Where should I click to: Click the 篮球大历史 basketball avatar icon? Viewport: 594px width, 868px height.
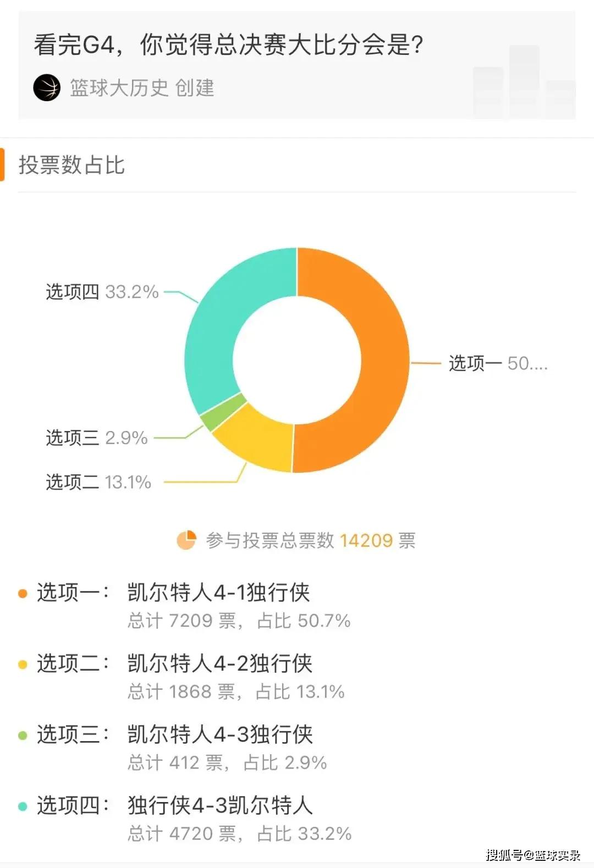pyautogui.click(x=47, y=88)
